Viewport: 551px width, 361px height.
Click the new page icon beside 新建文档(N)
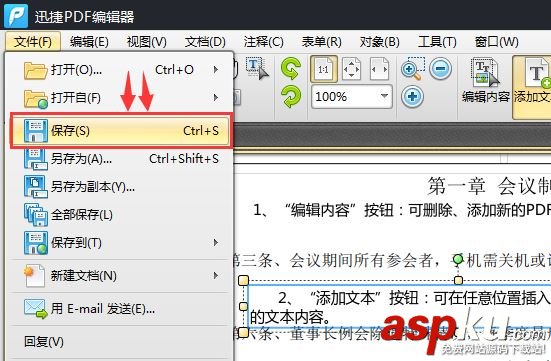35,276
